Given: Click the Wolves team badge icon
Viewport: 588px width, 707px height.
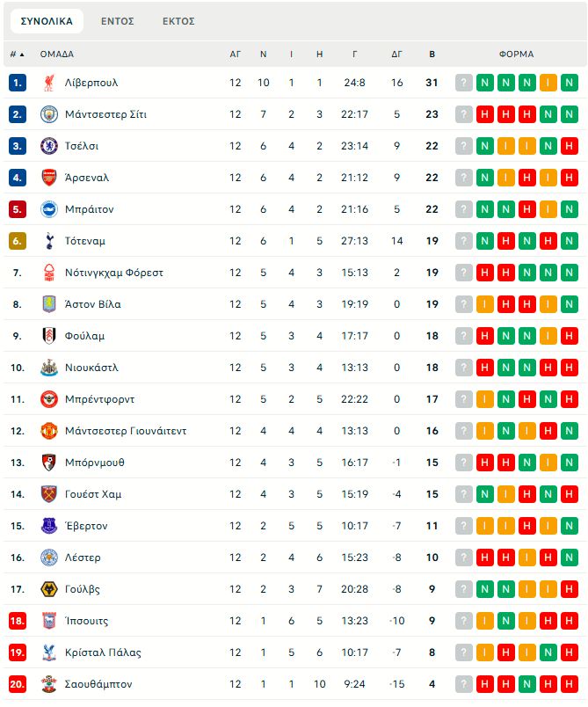Looking at the screenshot, I should point(48,589).
